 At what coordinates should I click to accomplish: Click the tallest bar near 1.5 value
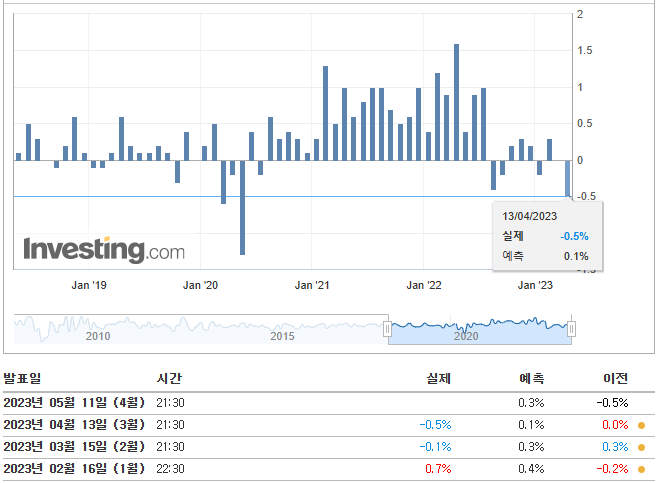[x=456, y=102]
